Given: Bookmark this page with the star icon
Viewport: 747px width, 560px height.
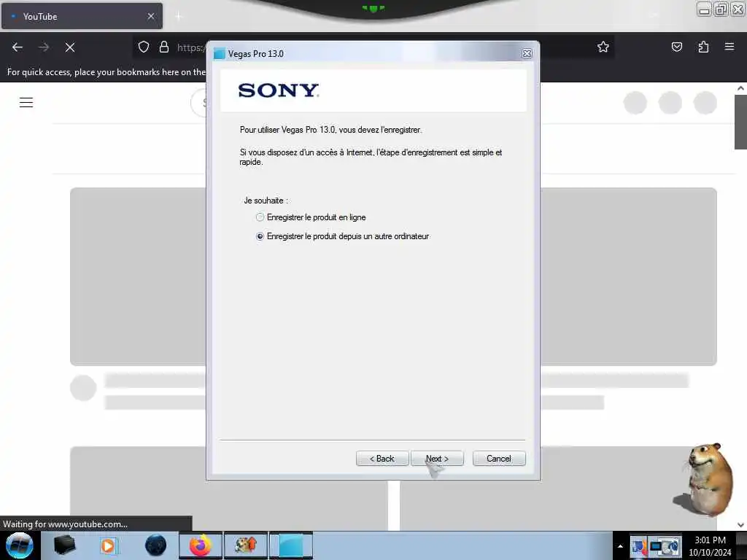Looking at the screenshot, I should [603, 47].
